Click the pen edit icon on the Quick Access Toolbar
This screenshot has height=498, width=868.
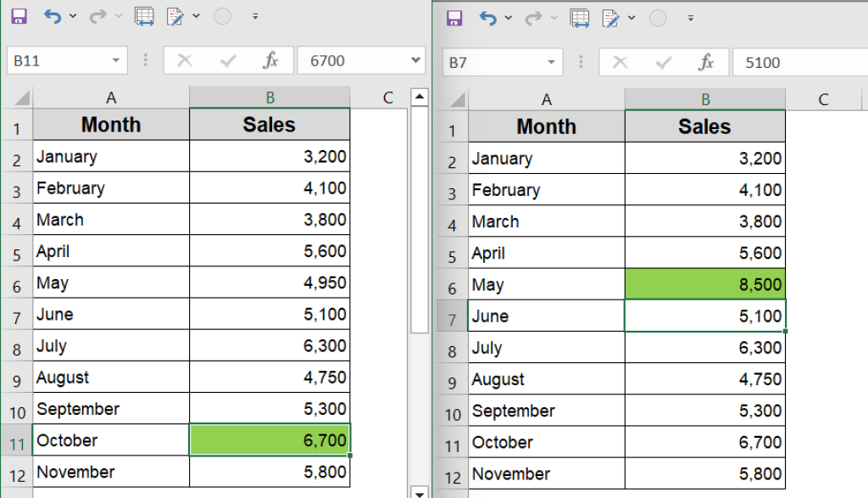[x=174, y=15]
